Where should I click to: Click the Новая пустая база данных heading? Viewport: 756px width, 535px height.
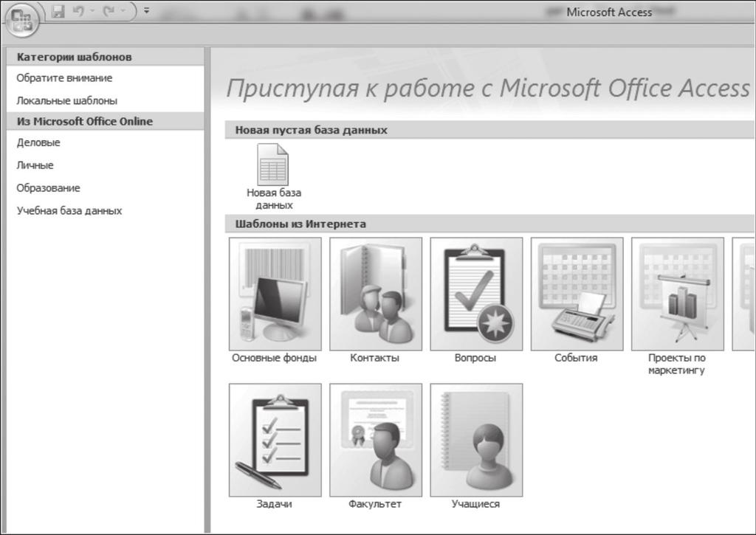click(312, 130)
